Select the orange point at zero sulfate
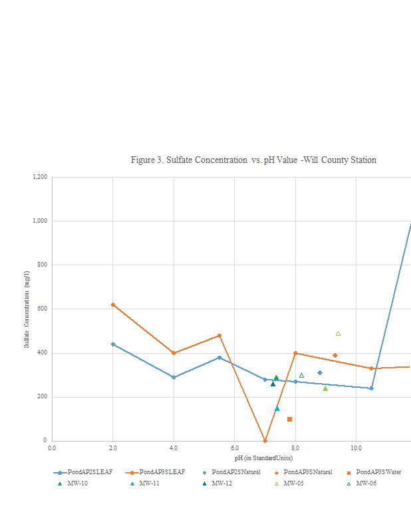Image resolution: width=411 pixels, height=532 pixels. click(x=265, y=440)
